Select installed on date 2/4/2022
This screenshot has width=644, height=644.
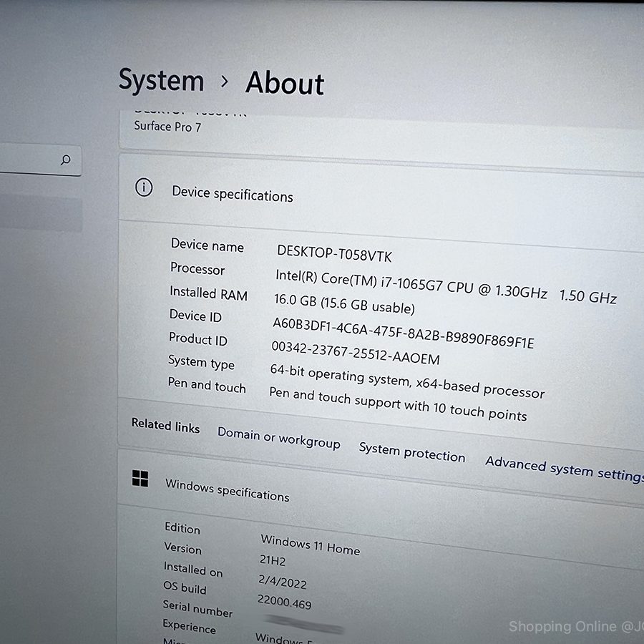(283, 582)
